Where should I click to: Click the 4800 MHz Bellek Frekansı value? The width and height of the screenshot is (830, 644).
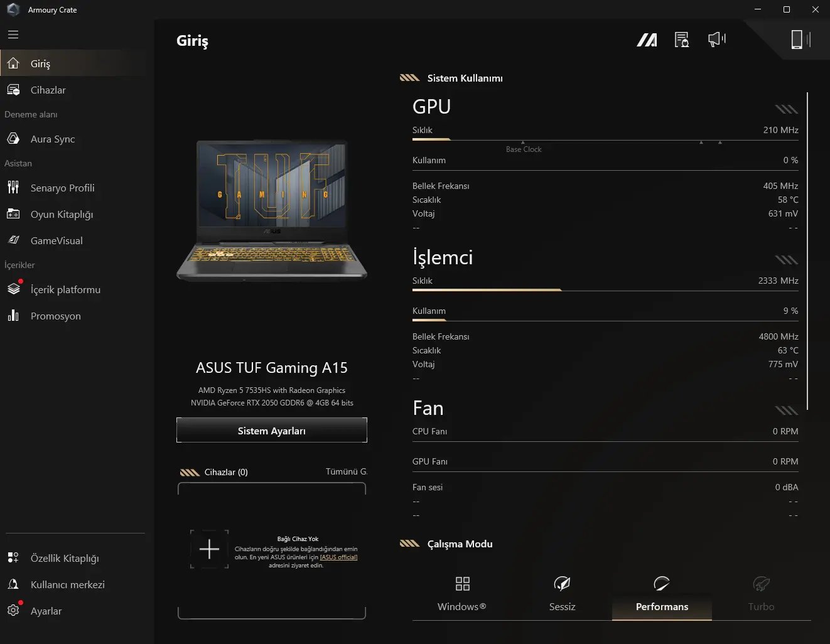779,336
